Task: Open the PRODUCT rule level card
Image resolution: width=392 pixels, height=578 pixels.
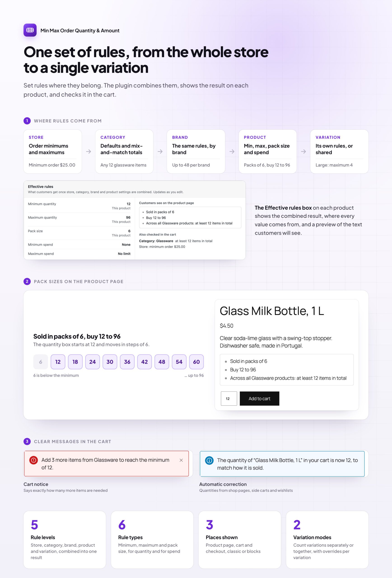Action: pyautogui.click(x=268, y=151)
